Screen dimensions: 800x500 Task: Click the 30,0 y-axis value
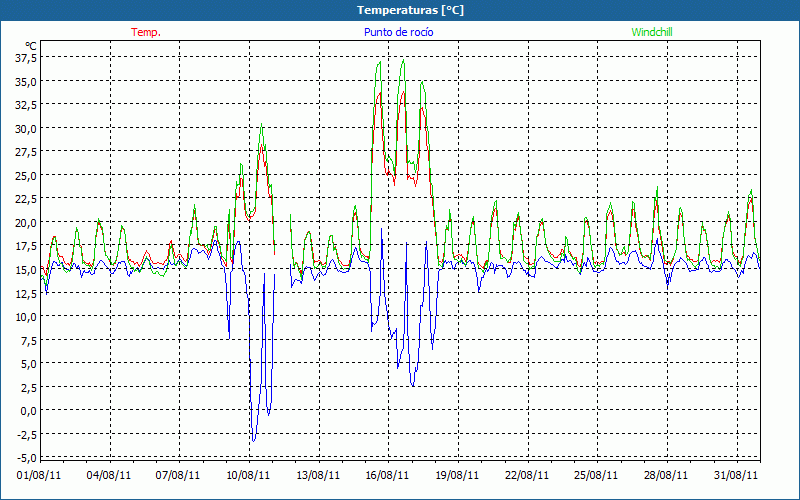click(x=27, y=128)
